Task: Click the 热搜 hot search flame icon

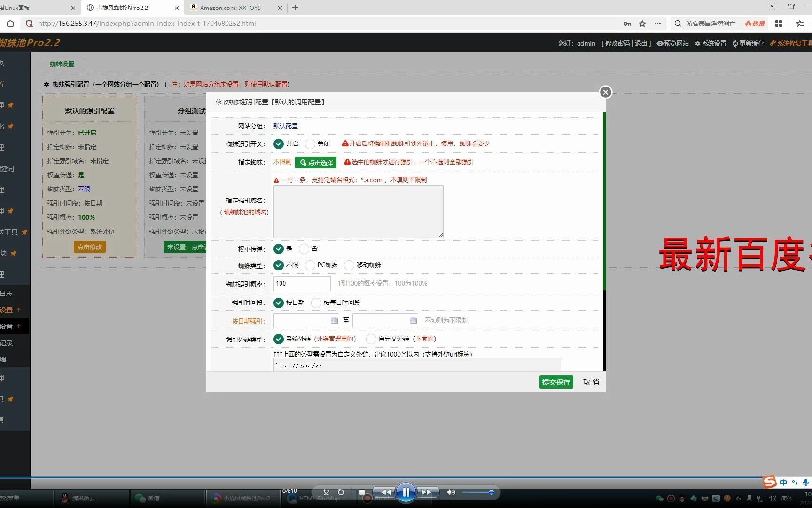Action: coord(755,24)
